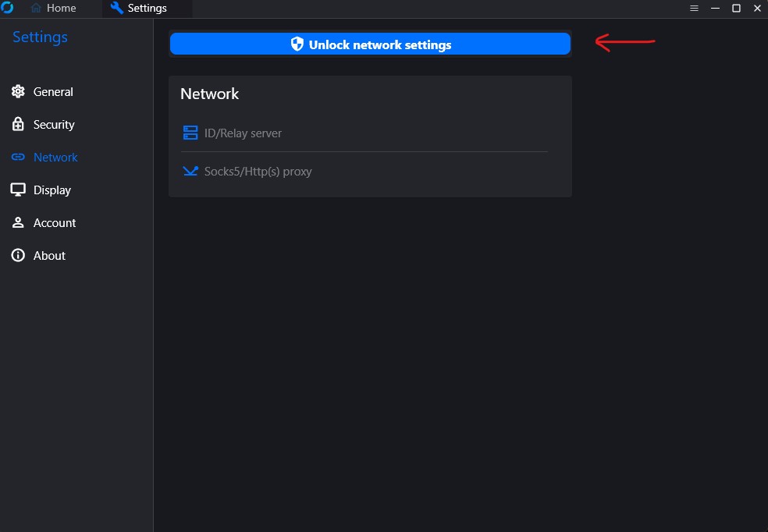Click the wrench icon on Settings tab
The height and width of the screenshot is (532, 768).
pos(117,9)
